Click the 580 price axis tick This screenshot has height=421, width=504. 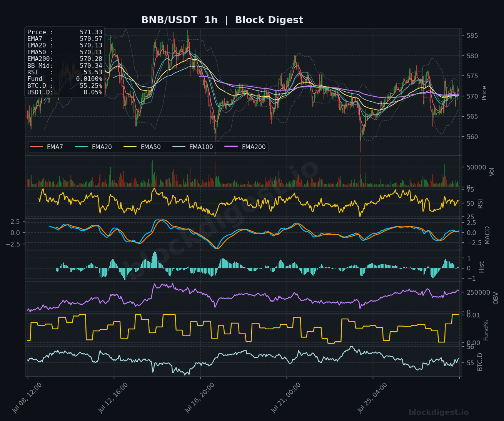(472, 56)
